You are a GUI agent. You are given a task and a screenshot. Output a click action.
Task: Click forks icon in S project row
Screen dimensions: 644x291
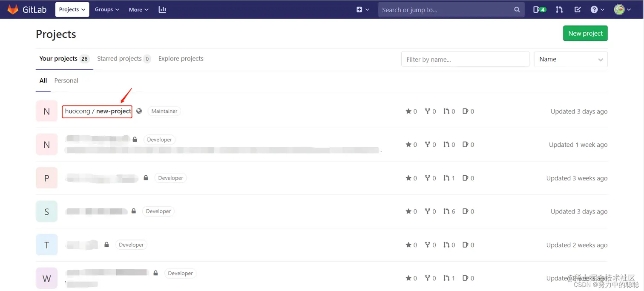[x=427, y=211]
